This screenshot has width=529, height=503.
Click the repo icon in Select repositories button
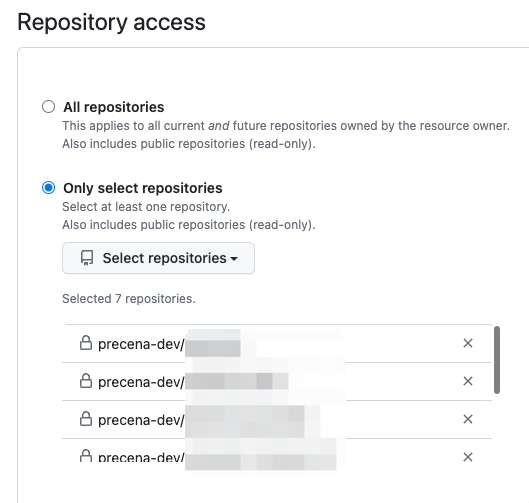[x=87, y=258]
